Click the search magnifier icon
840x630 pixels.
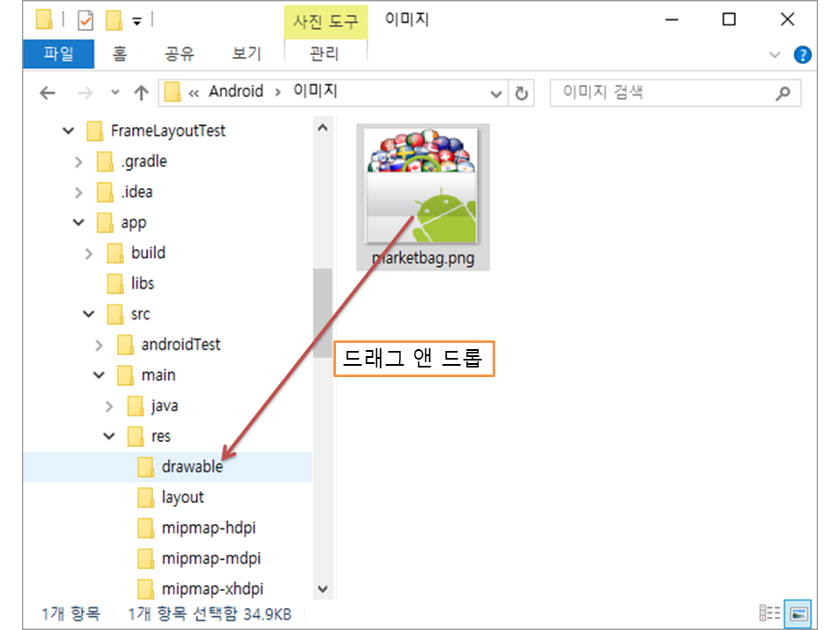point(782,93)
